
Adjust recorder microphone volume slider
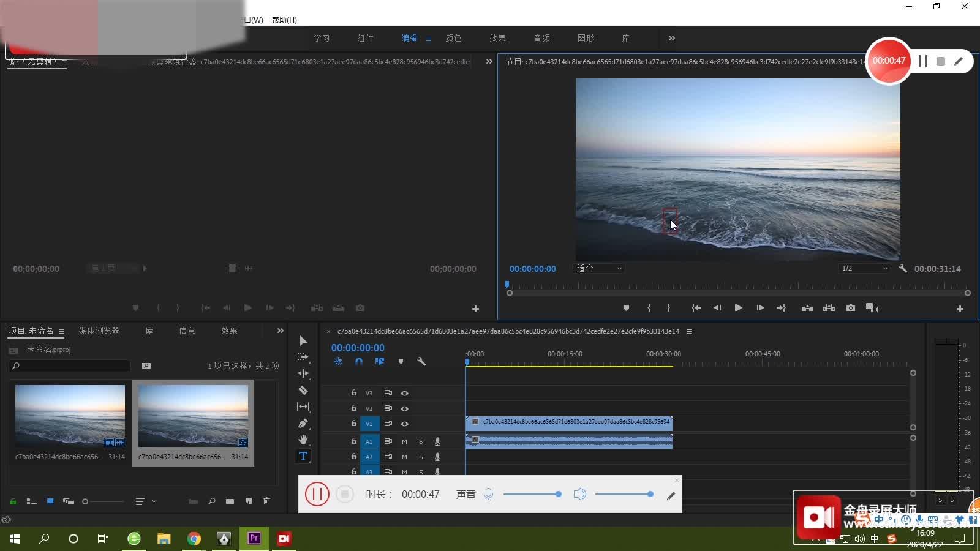tap(532, 494)
